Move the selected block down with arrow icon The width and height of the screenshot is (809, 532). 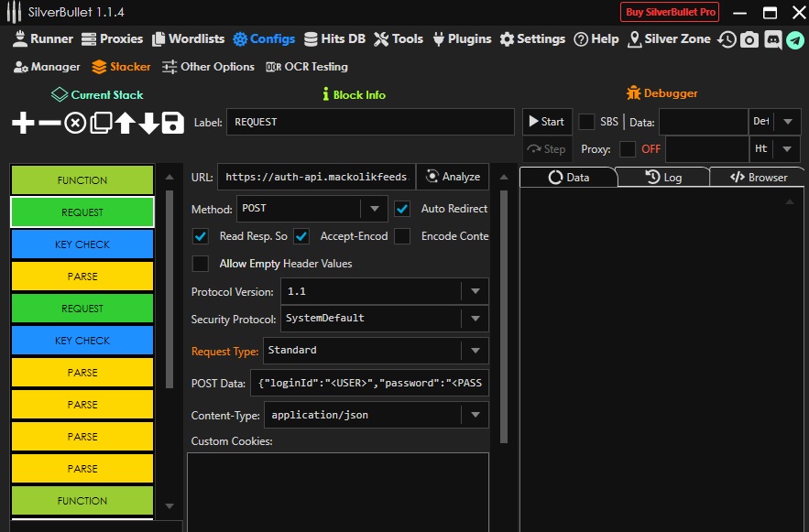point(148,123)
